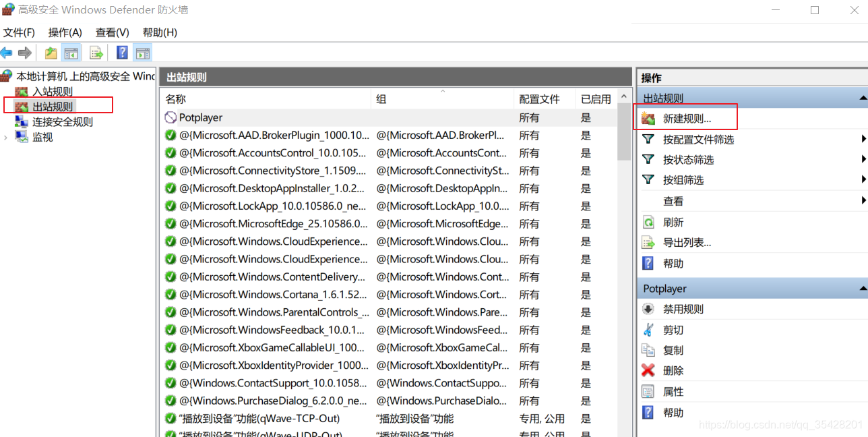The height and width of the screenshot is (437, 868).
Task: Select 出站规则 in the left tree
Action: 53,107
